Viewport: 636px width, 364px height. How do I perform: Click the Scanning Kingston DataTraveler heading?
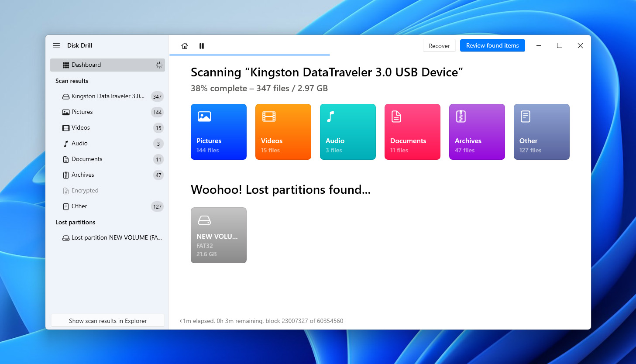tap(327, 72)
